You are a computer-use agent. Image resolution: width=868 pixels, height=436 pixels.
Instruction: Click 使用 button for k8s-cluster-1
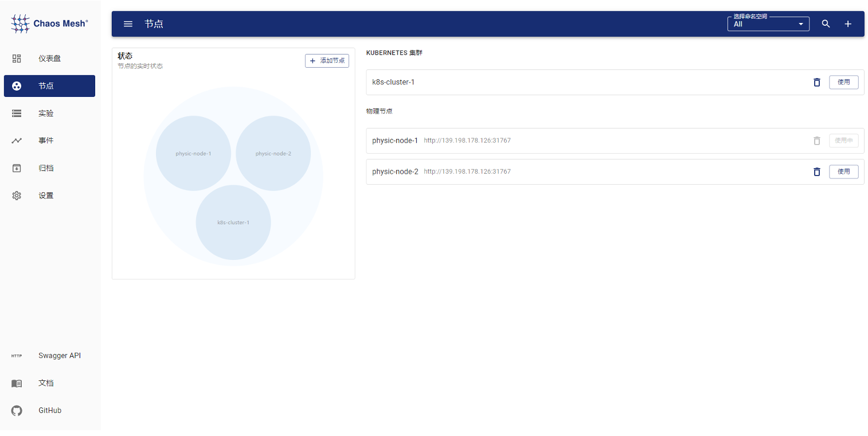pyautogui.click(x=843, y=82)
